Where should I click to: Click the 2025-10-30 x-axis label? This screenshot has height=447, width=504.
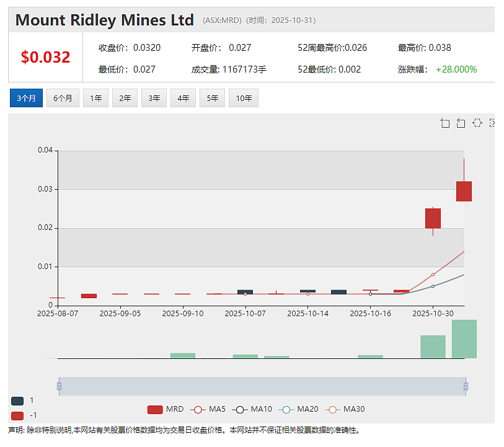pos(433,314)
